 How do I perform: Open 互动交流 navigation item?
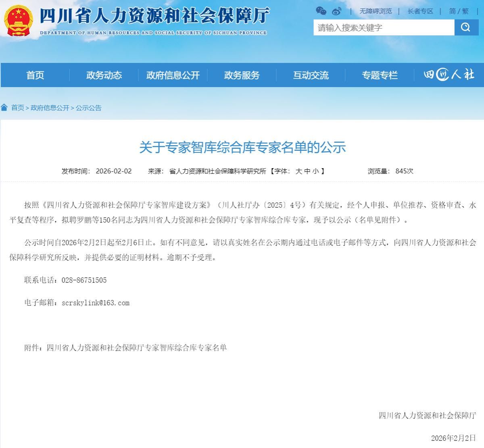tap(311, 75)
